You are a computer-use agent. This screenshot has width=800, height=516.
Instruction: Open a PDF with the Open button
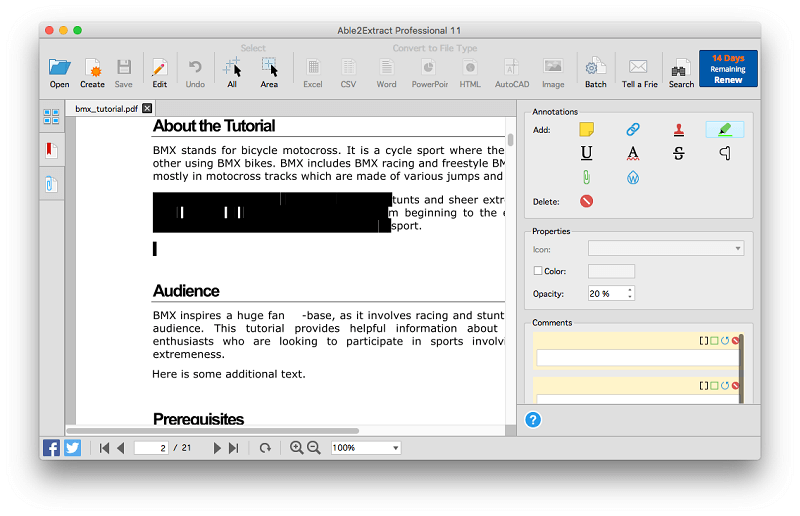(59, 73)
